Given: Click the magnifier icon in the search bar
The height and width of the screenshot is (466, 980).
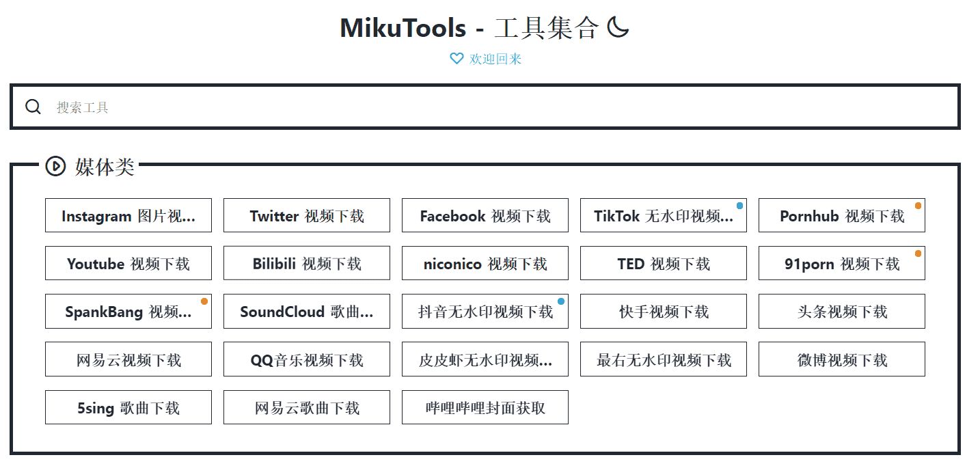Looking at the screenshot, I should click(33, 107).
